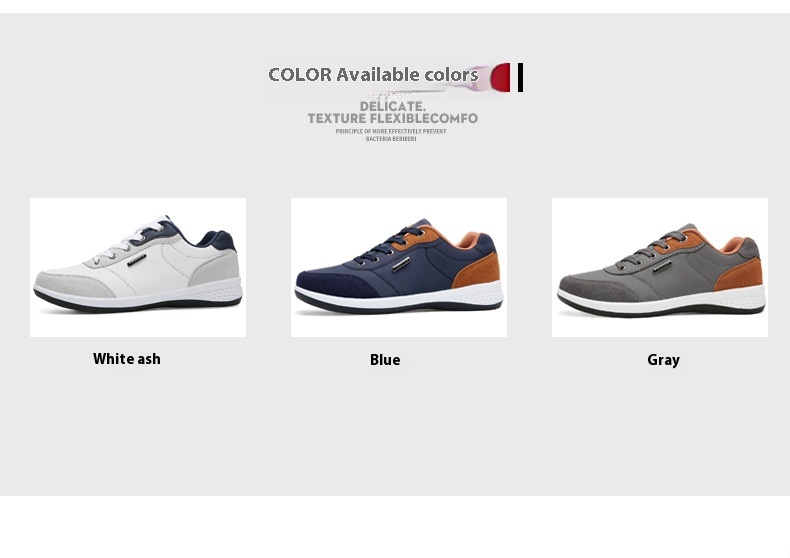The height and width of the screenshot is (558, 790).
Task: Select the White ash shoe image
Action: [x=138, y=267]
